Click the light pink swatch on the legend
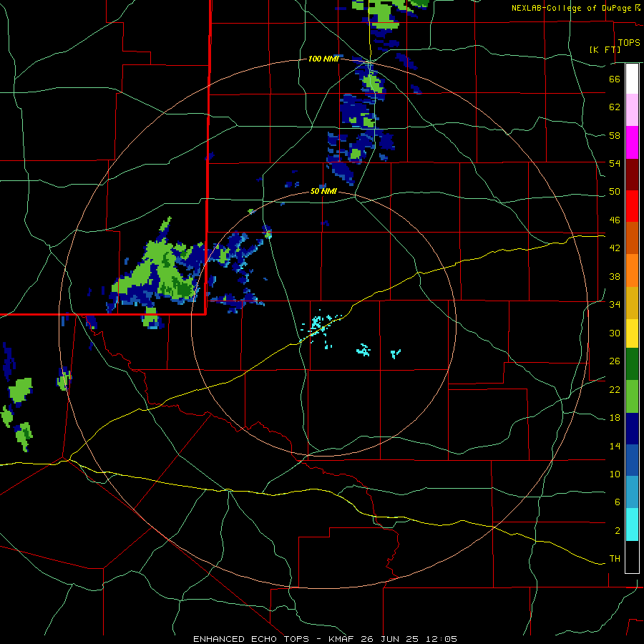This screenshot has width=644, height=644. click(x=632, y=110)
